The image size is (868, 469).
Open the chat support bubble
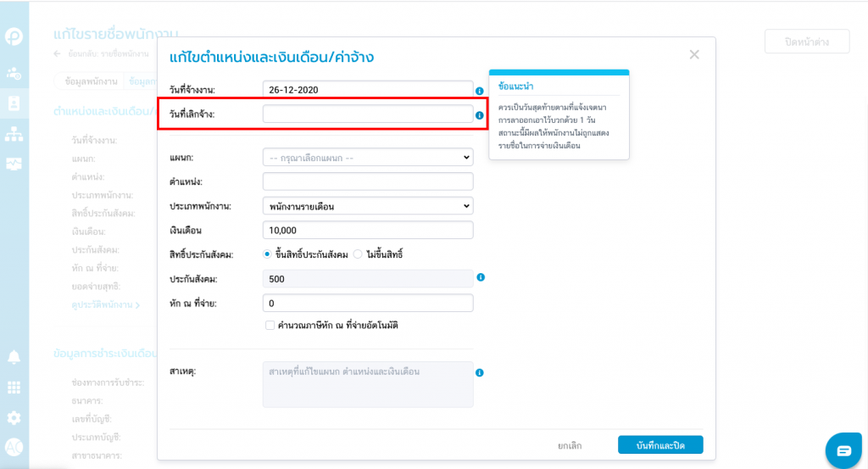(843, 450)
